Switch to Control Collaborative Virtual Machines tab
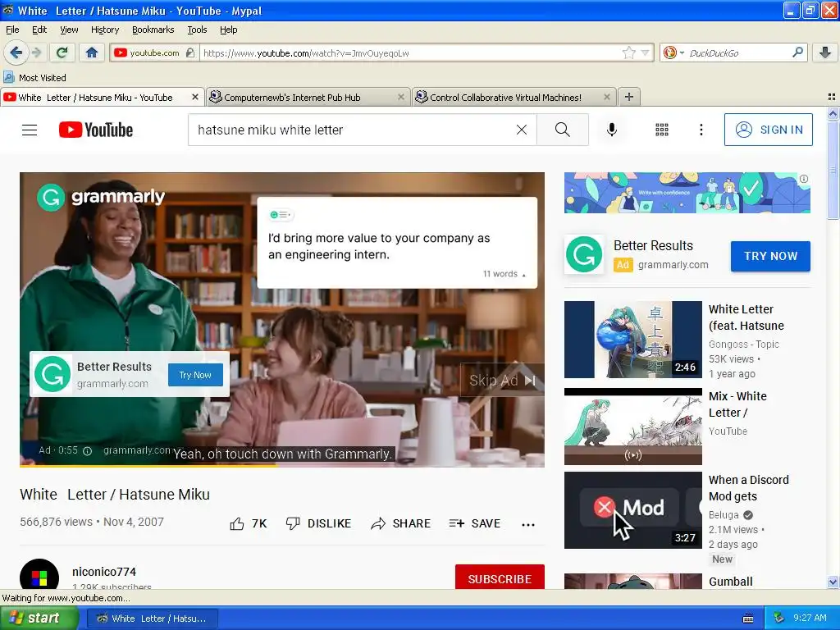This screenshot has width=840, height=630. pyautogui.click(x=514, y=97)
